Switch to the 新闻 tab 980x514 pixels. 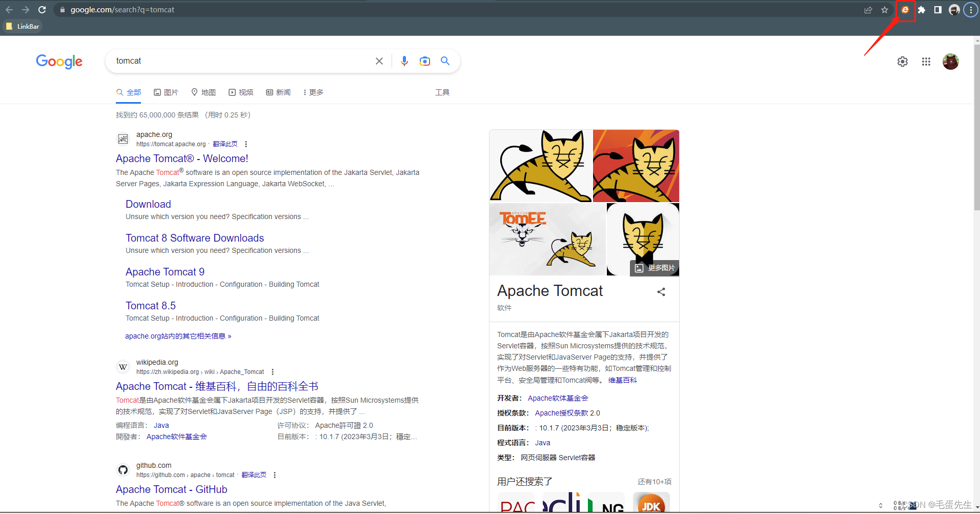(x=278, y=92)
